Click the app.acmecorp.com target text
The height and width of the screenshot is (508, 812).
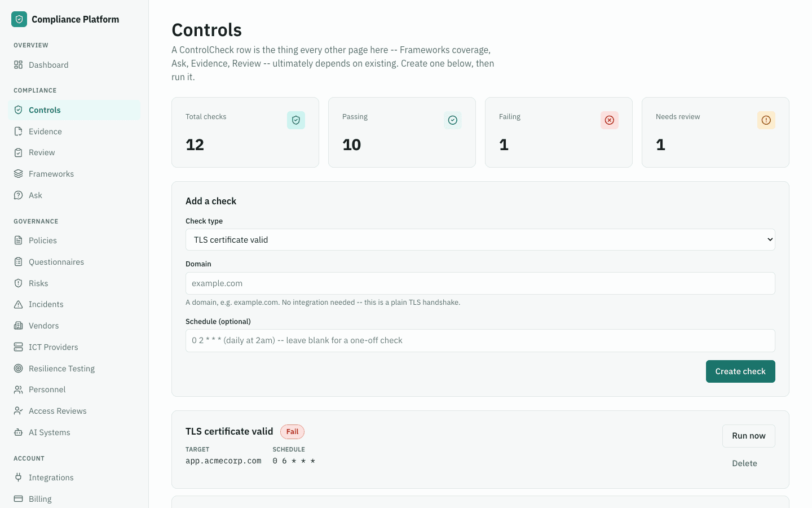[223, 461]
